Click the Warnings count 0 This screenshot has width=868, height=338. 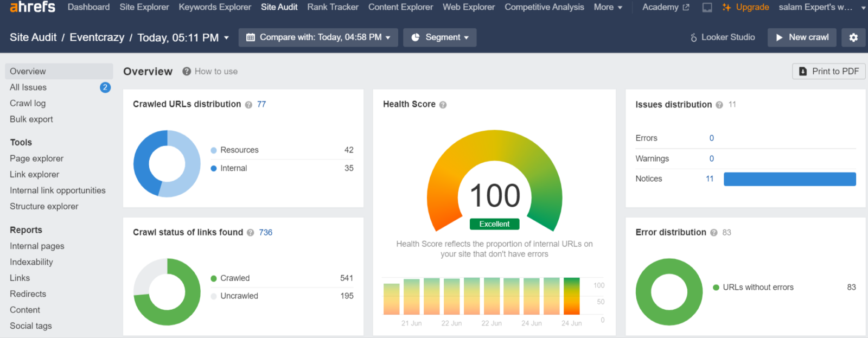pos(712,159)
